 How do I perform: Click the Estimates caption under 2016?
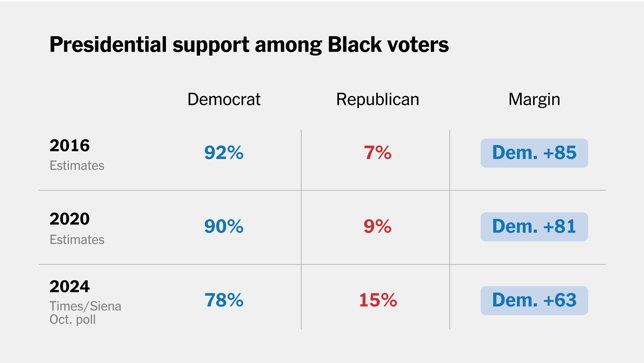77,165
